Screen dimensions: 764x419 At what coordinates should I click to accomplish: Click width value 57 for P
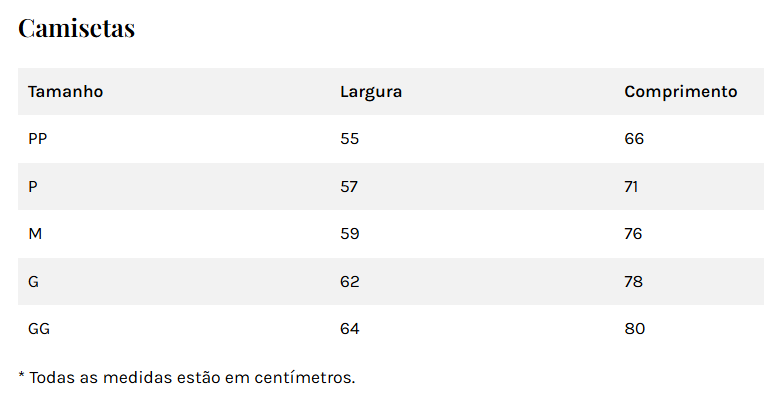coord(349,187)
